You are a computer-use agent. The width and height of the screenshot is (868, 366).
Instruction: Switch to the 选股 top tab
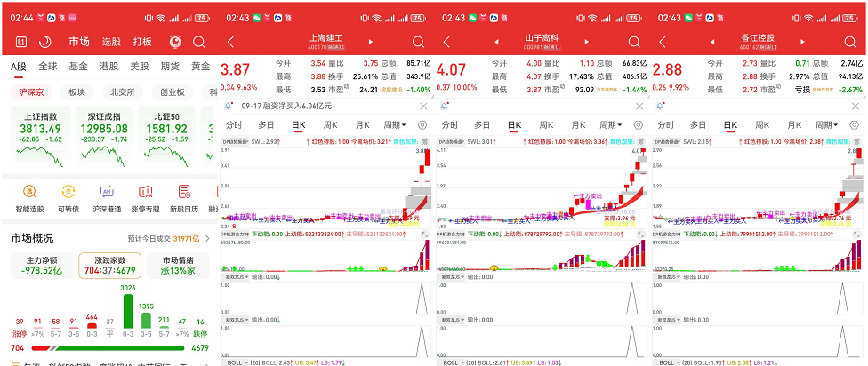pyautogui.click(x=110, y=42)
